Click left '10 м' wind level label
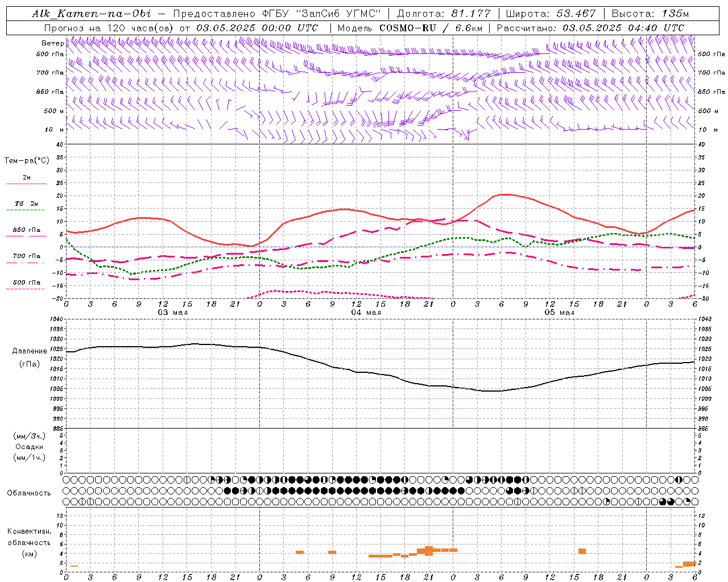This screenshot has width=728, height=582. coord(54,130)
